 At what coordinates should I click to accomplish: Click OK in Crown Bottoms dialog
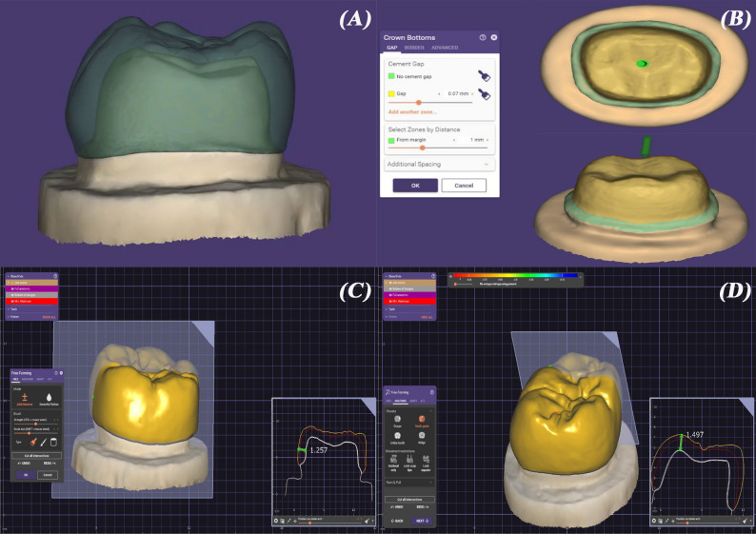point(415,186)
